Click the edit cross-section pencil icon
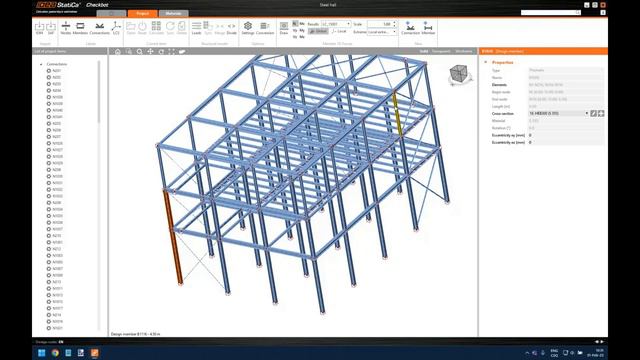The width and height of the screenshot is (640, 360). (593, 113)
